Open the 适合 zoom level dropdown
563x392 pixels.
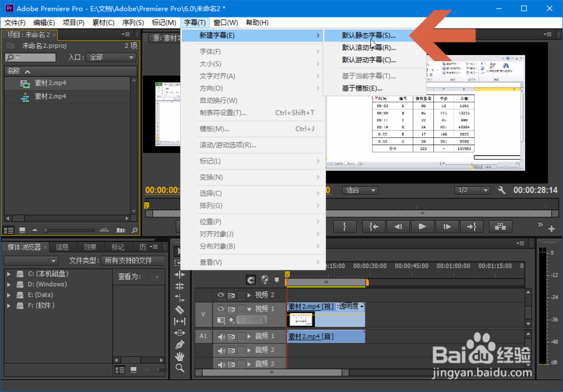pyautogui.click(x=360, y=190)
